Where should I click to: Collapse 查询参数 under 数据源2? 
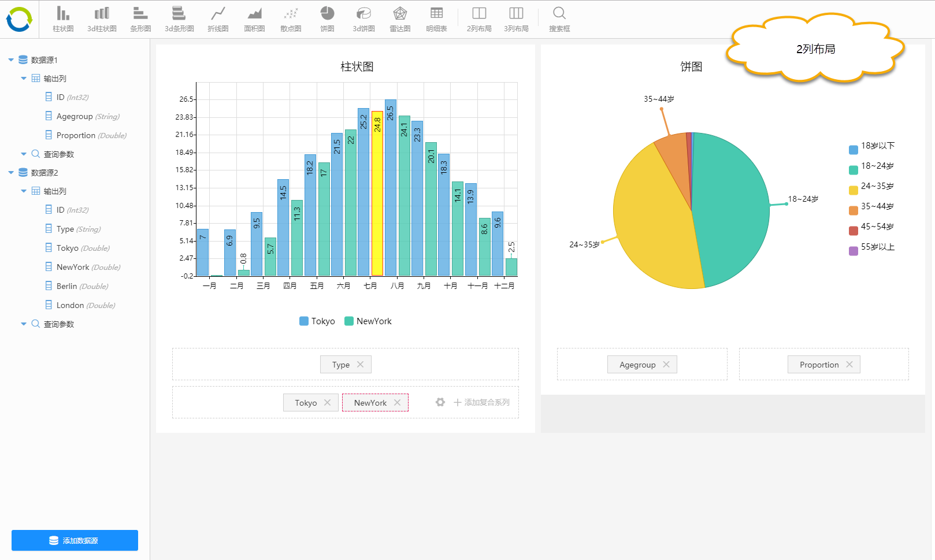[24, 324]
